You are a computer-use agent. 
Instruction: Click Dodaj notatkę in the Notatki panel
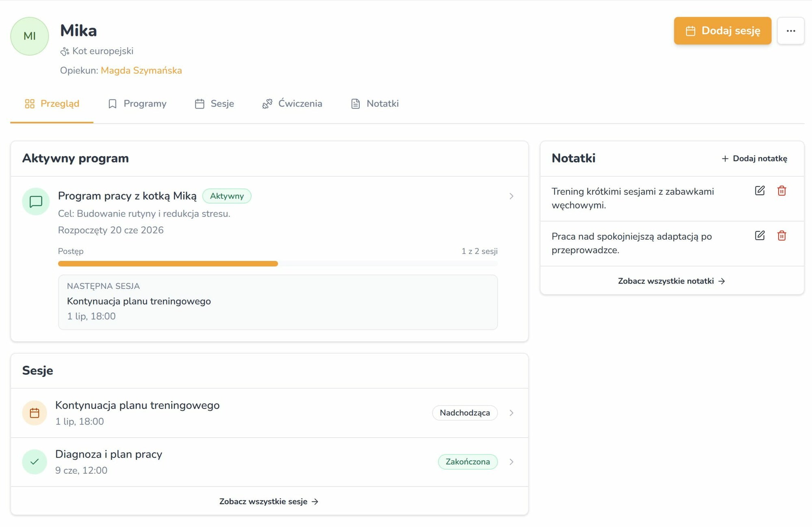pos(754,158)
